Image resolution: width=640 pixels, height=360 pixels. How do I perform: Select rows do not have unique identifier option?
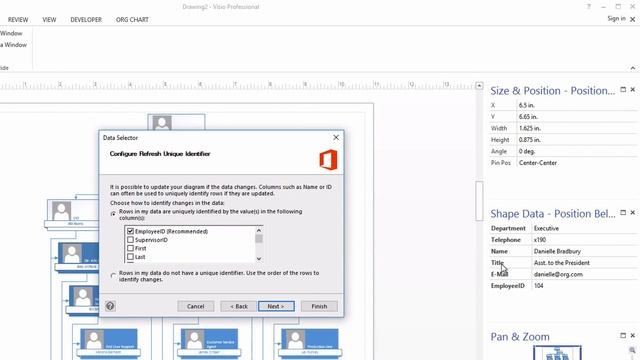[113, 276]
